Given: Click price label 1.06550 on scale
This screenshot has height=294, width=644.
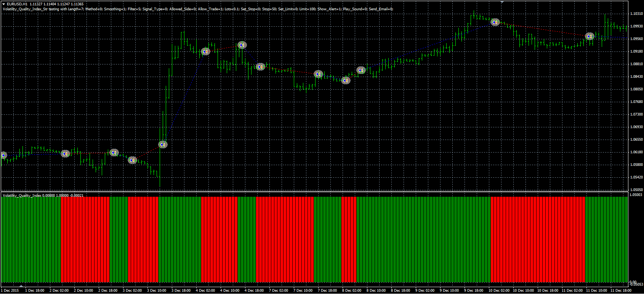Looking at the screenshot, I should click(x=637, y=140).
